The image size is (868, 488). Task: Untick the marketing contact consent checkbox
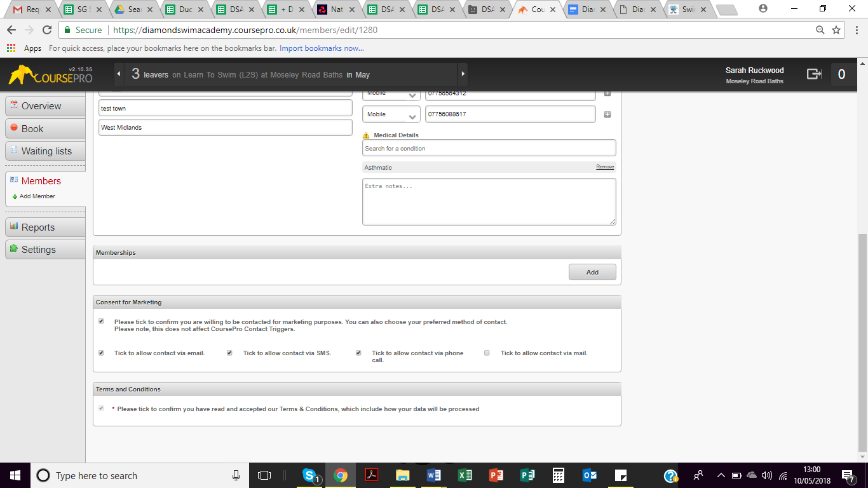101,322
